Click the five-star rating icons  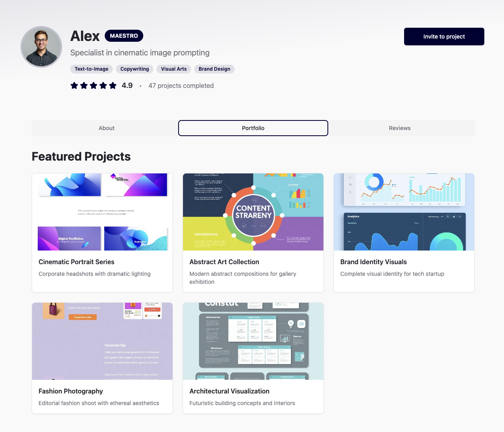click(x=93, y=86)
